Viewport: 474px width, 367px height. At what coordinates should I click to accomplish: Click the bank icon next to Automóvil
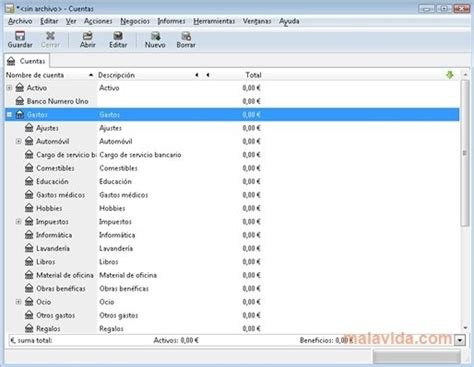click(x=29, y=141)
